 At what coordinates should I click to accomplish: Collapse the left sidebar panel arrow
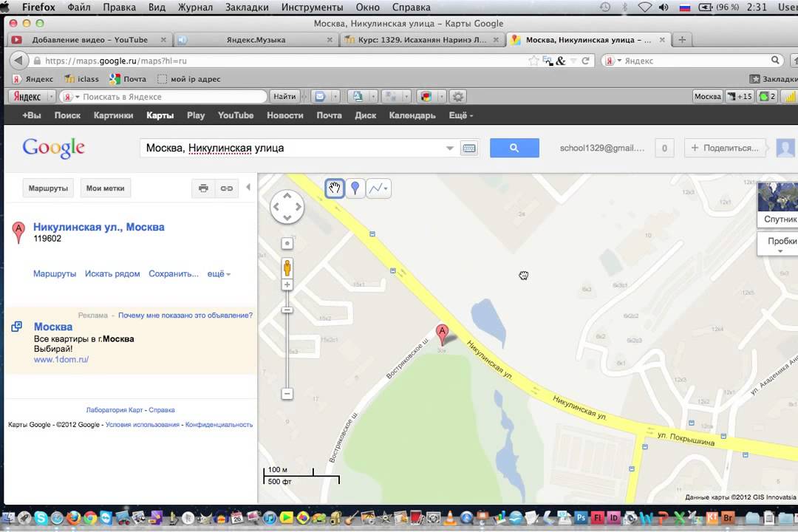click(248, 188)
